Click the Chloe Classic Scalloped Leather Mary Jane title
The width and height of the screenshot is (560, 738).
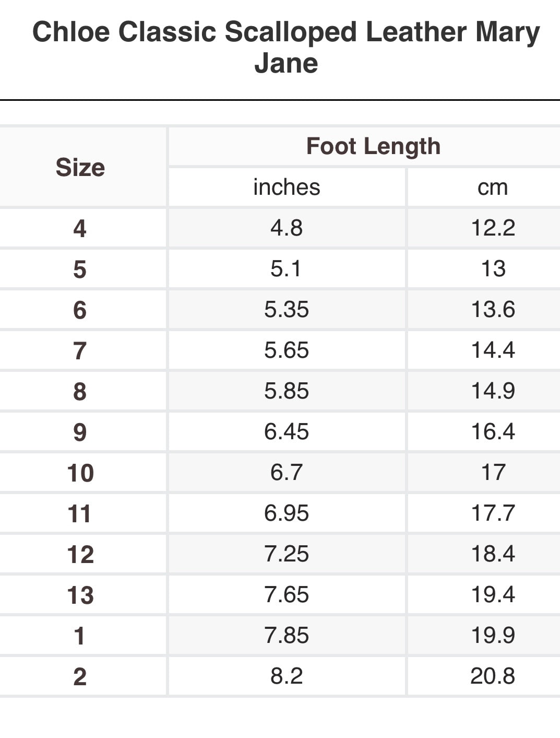click(x=286, y=47)
